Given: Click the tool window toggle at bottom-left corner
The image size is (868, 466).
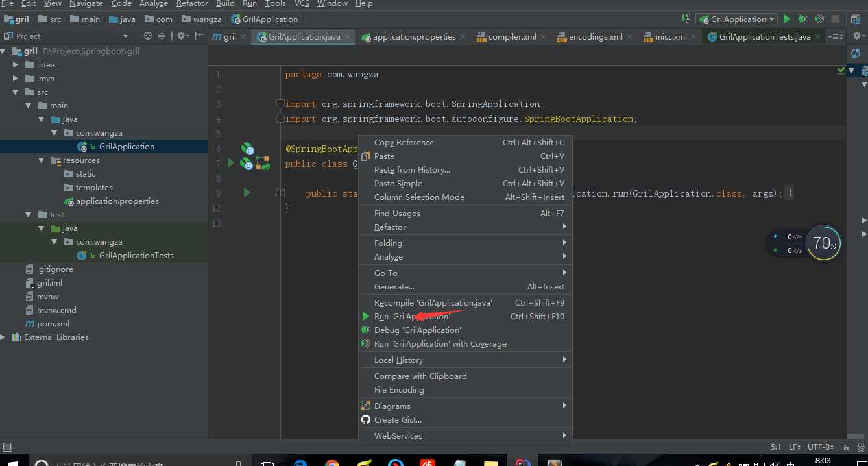Looking at the screenshot, I should pos(8,447).
